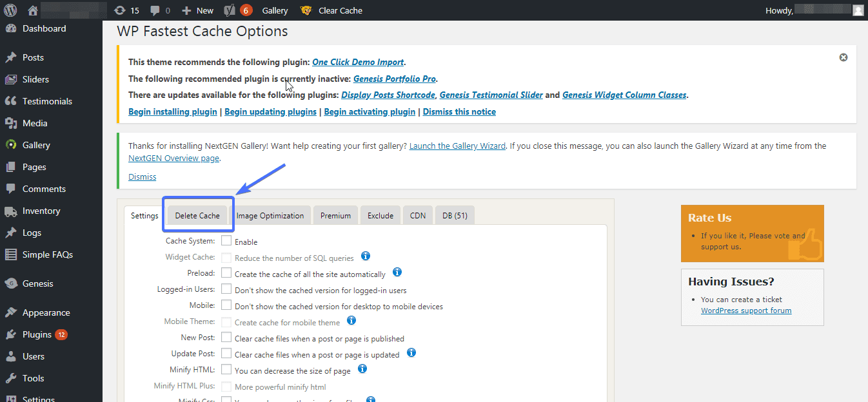868x402 pixels.
Task: Click the Logs pin icon in sidebar
Action: 10,233
